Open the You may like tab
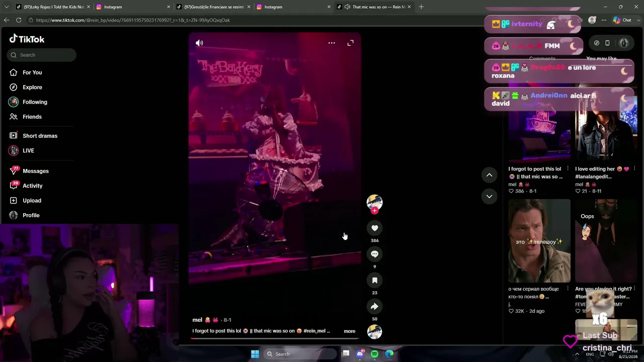Screen dimensions: 644x362 pos(601,59)
